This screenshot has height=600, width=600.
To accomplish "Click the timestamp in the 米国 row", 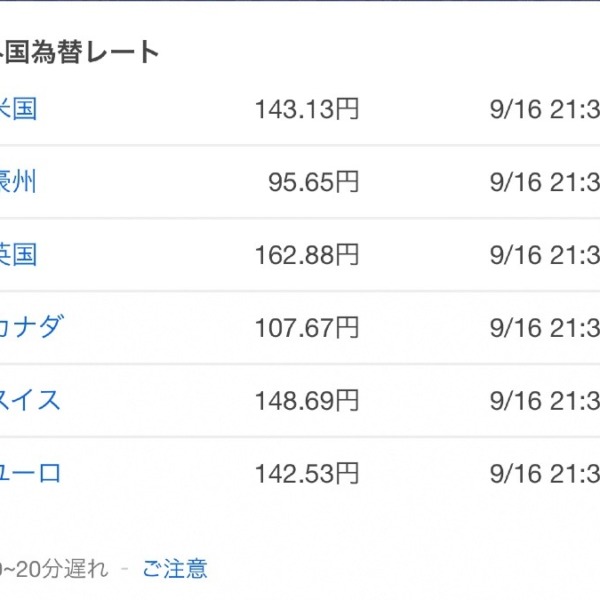I will [x=545, y=109].
